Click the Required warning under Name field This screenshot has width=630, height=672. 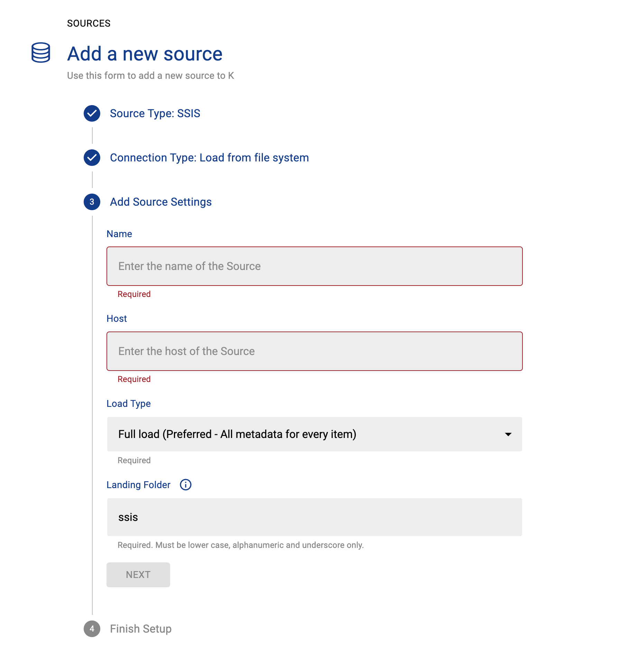coord(134,294)
